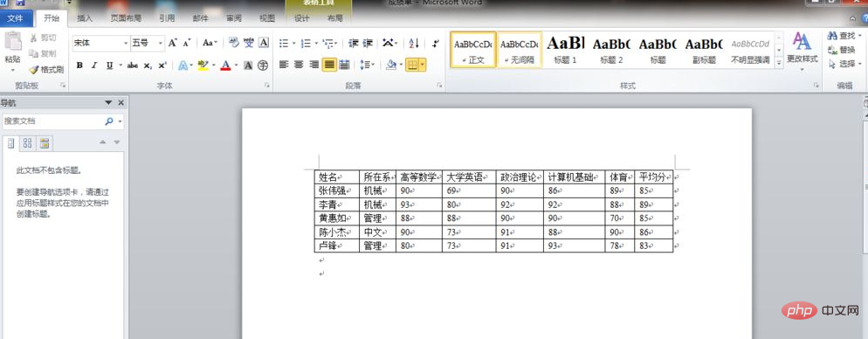Toggle italic formatting
The height and width of the screenshot is (339, 868).
tap(94, 66)
